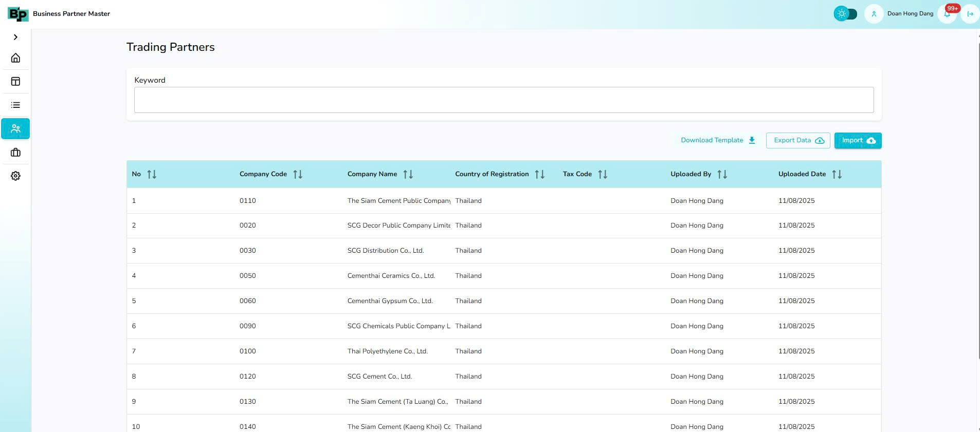The image size is (980, 432).
Task: Open the home icon in sidebar
Action: [x=15, y=58]
